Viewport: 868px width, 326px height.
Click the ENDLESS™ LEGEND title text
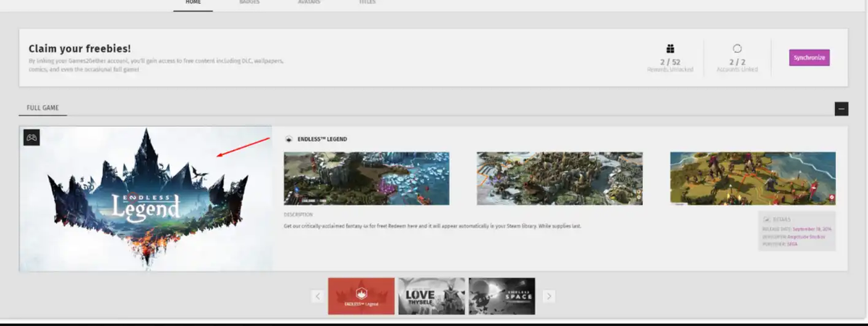[322, 139]
